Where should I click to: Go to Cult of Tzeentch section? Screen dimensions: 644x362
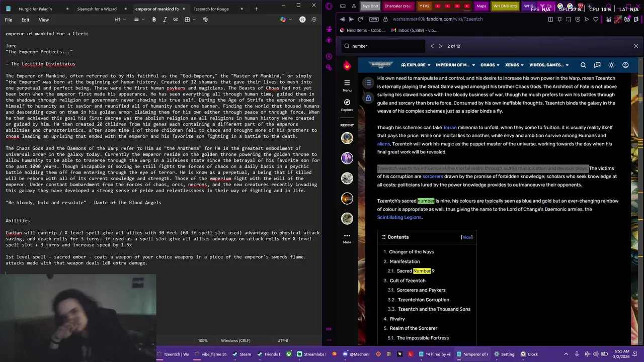pos(408,281)
